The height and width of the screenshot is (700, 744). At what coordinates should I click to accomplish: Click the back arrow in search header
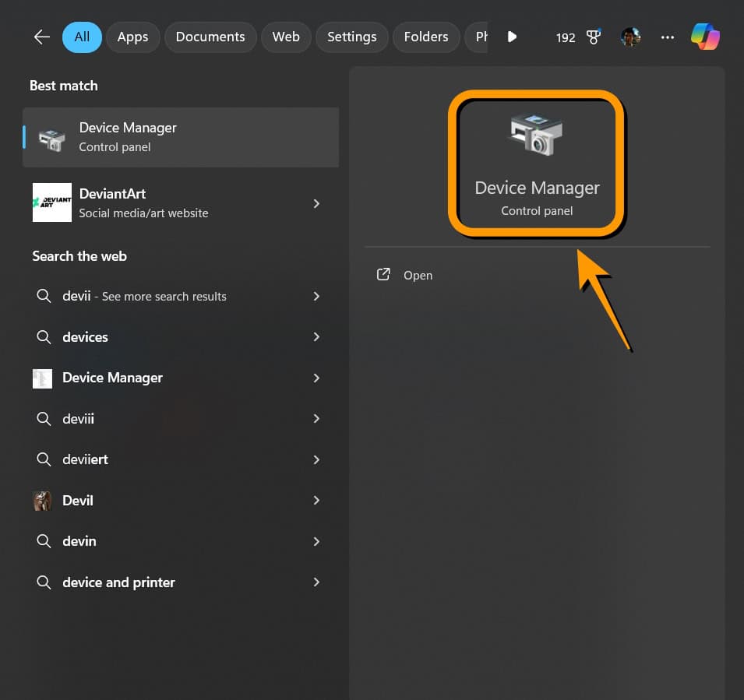pos(42,37)
